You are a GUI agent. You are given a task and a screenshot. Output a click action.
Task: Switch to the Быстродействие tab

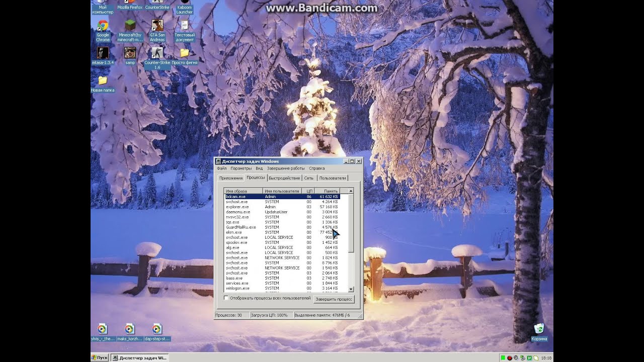pos(284,178)
